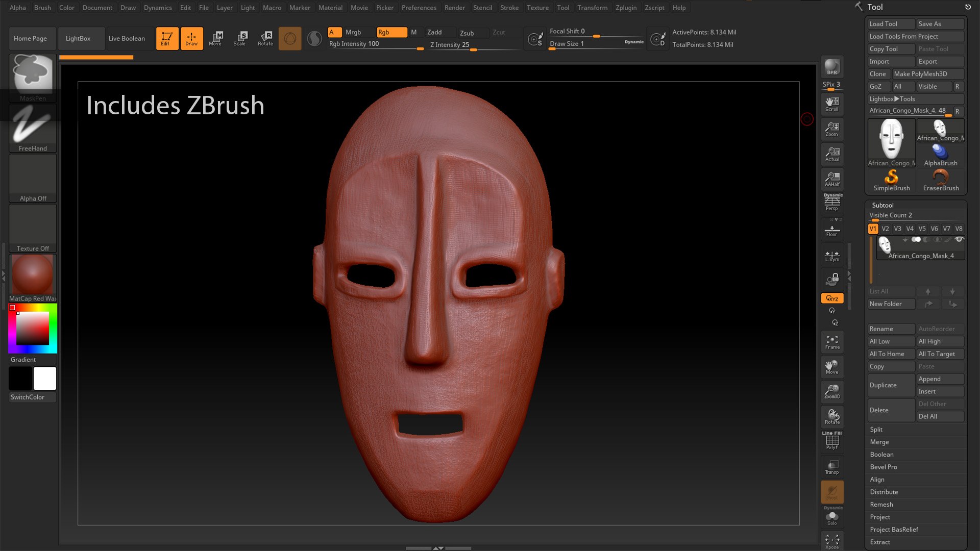
Task: Click the Make PolyMesh3D button
Action: pos(928,74)
